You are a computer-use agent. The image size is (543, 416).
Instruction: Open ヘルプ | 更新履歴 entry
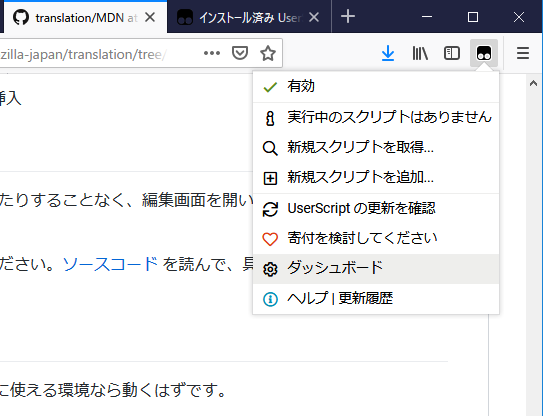[376, 299]
